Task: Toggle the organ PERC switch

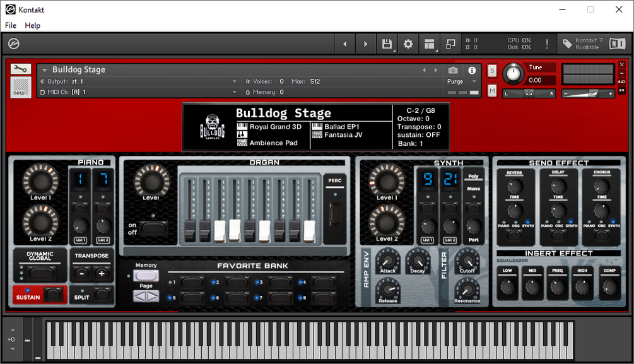Action: [335, 214]
